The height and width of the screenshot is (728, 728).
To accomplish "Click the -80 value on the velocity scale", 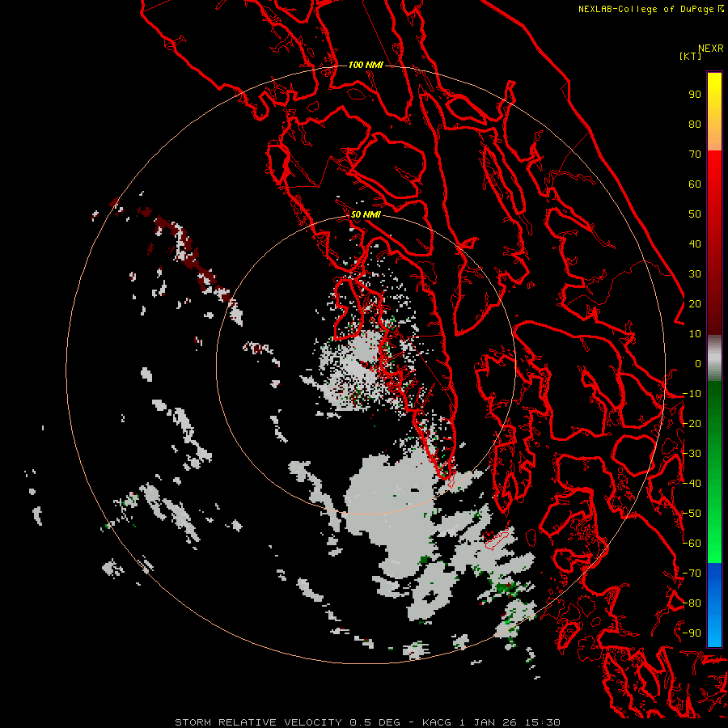I will [692, 603].
